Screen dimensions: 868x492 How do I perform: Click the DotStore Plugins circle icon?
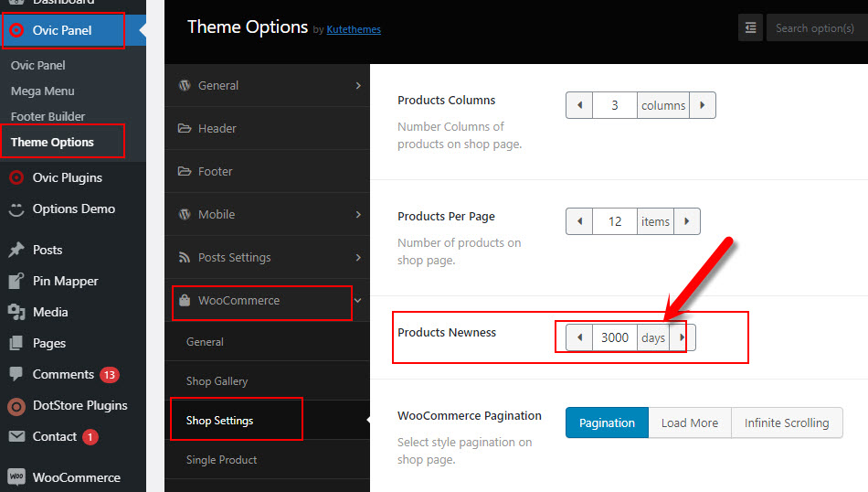click(x=16, y=407)
